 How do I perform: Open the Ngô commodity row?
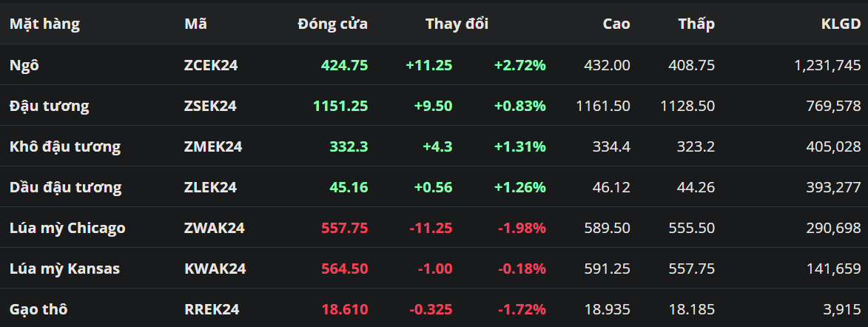click(x=24, y=65)
